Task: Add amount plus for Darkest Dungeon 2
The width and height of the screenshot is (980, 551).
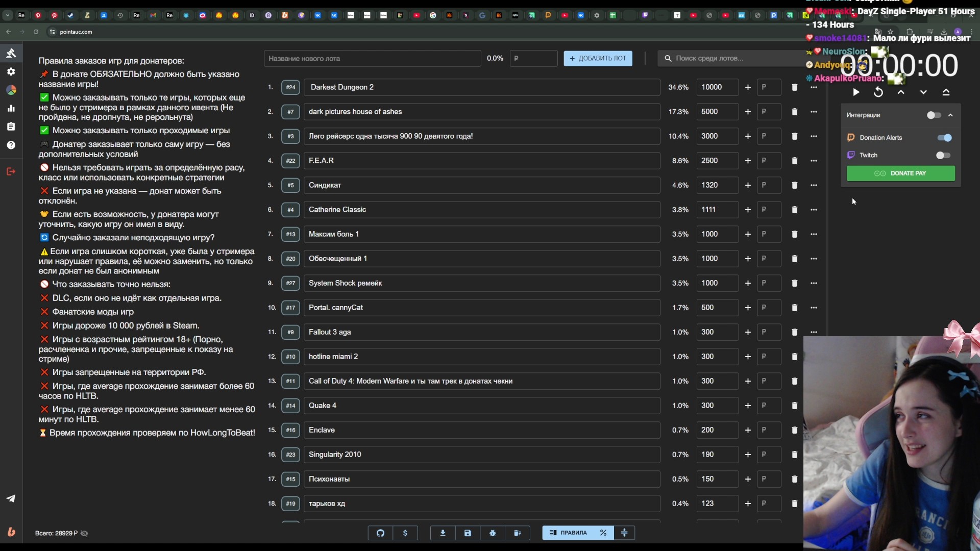Action: (x=748, y=87)
